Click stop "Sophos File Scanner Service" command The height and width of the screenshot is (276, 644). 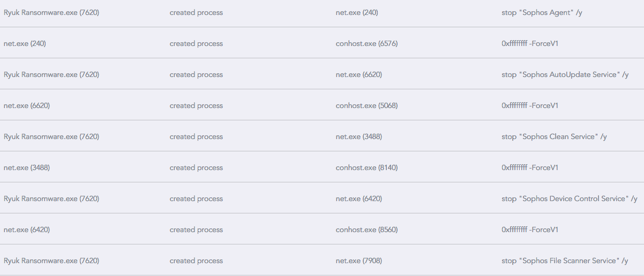565,260
